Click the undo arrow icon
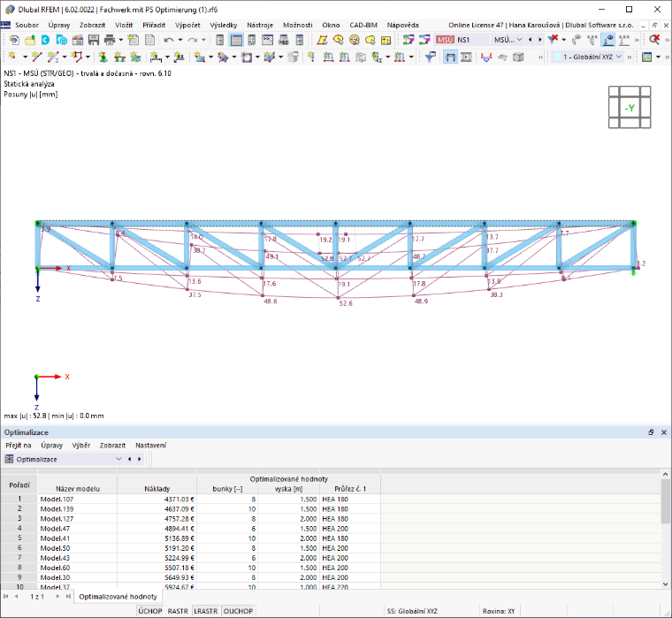The height and width of the screenshot is (618, 672). pyautogui.click(x=168, y=40)
